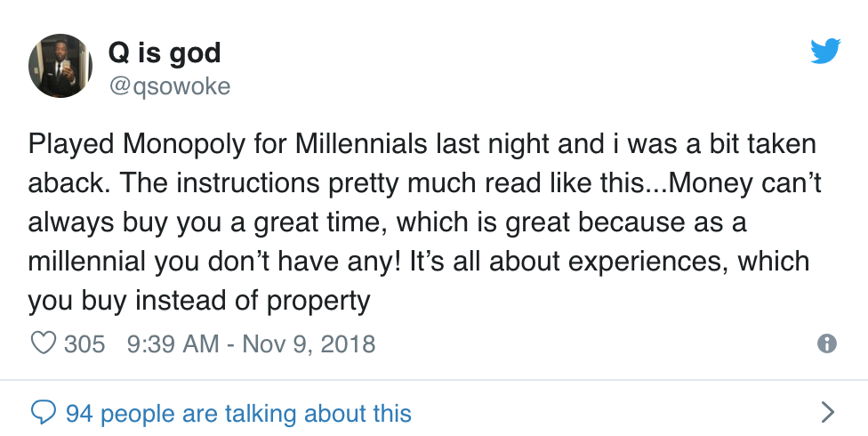Viewport: 868px width, 436px height.
Task: Click the 305 likes count
Action: coord(85,343)
